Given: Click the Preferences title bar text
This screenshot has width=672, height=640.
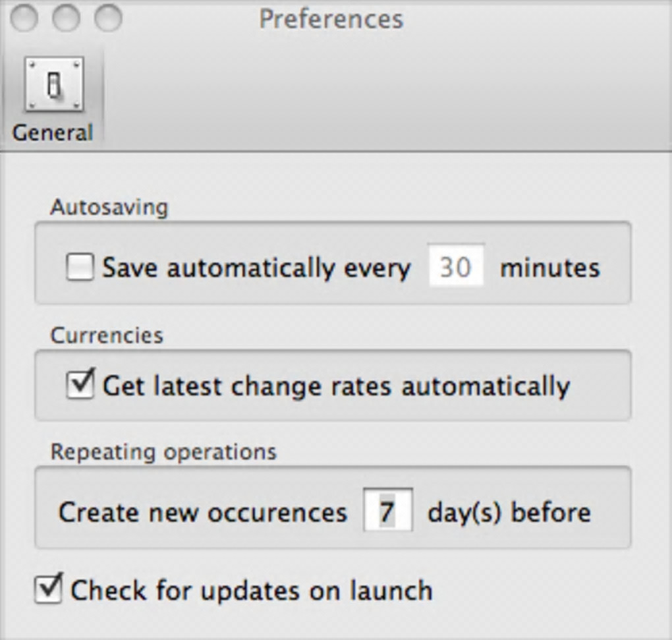Looking at the screenshot, I should pyautogui.click(x=331, y=18).
